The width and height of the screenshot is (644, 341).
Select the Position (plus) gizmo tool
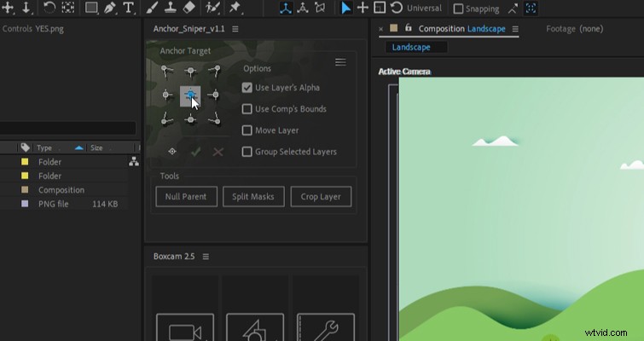point(363,8)
